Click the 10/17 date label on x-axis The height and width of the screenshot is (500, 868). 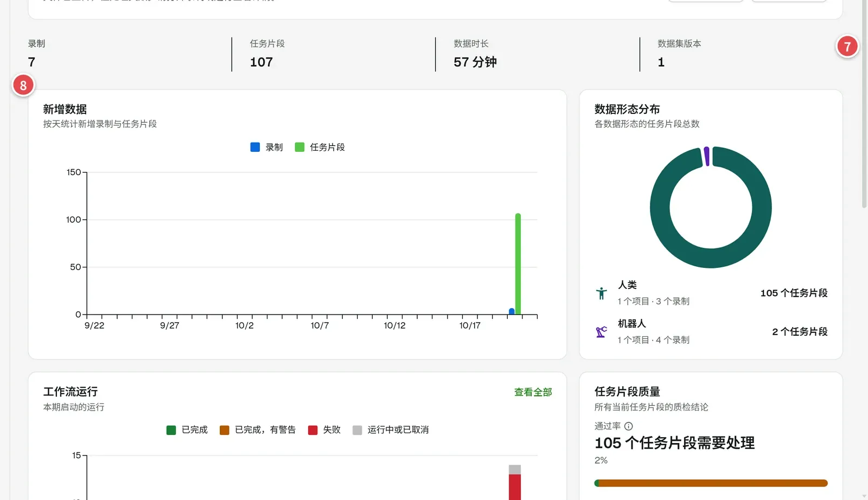point(470,325)
